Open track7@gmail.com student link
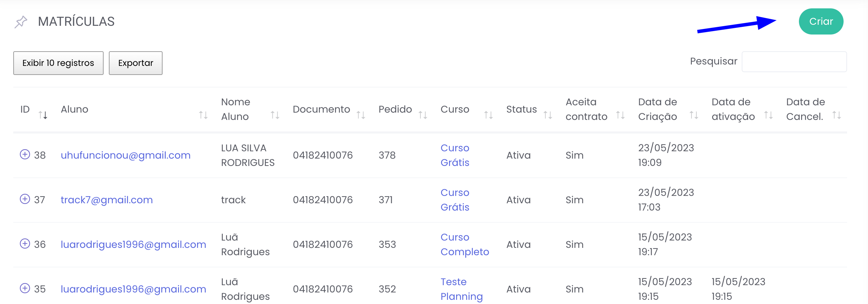Screen dimensions: 868x304 [107, 200]
